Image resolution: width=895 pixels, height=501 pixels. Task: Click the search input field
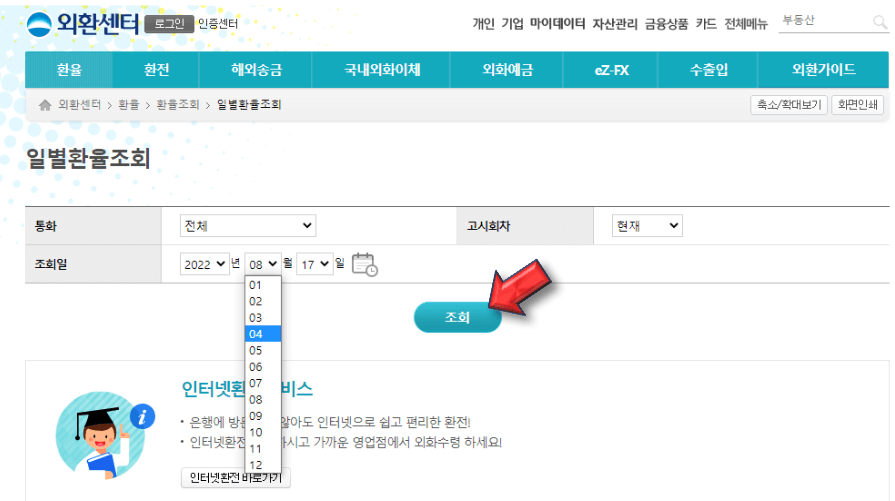pos(824,21)
